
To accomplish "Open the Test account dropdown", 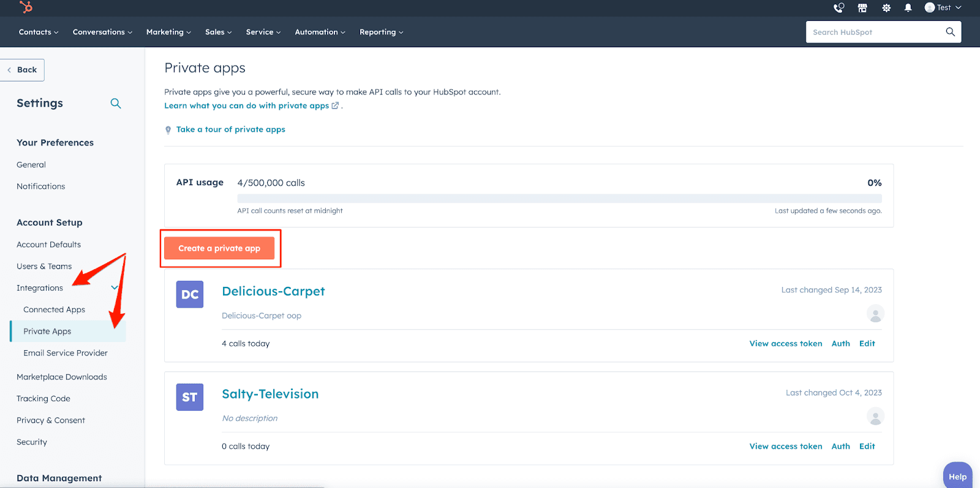I will pos(943,8).
